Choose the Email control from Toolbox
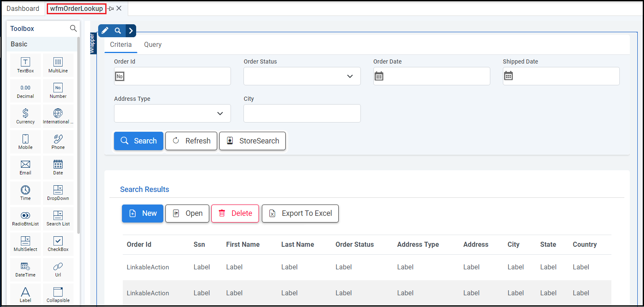 coord(25,167)
